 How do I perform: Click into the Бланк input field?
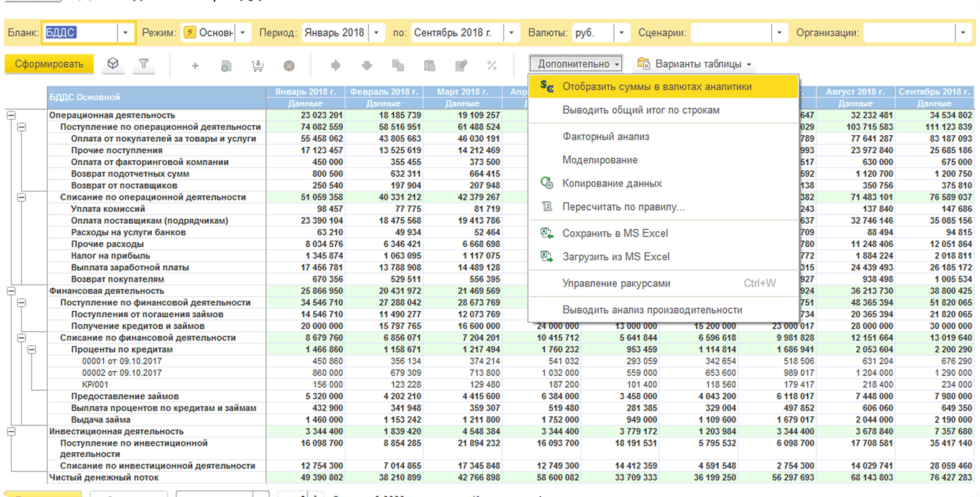[80, 32]
